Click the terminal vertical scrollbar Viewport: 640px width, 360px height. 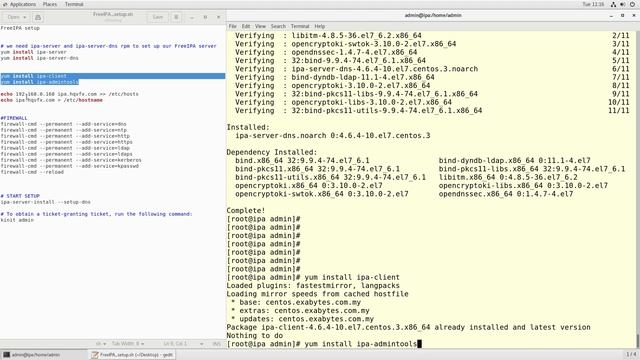coord(637,188)
